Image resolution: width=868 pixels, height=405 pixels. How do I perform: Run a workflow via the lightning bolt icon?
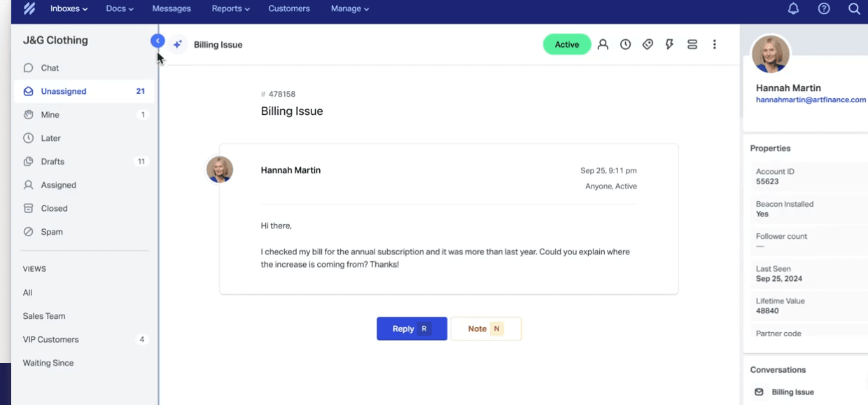(x=670, y=44)
